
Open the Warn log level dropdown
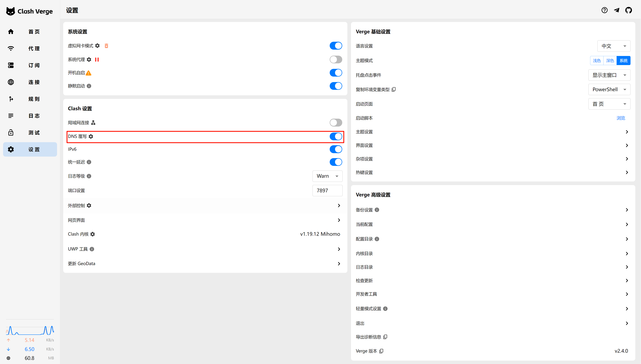click(327, 176)
